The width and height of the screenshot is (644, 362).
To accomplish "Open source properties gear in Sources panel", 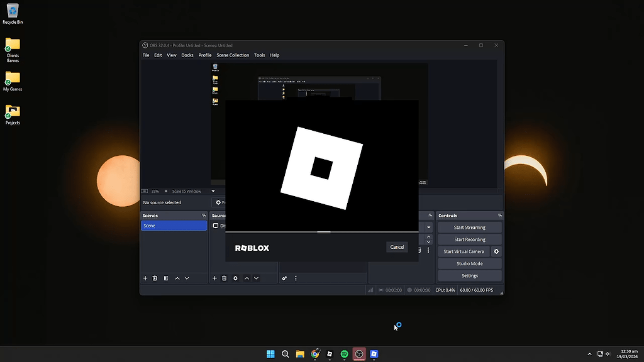I will (x=235, y=278).
